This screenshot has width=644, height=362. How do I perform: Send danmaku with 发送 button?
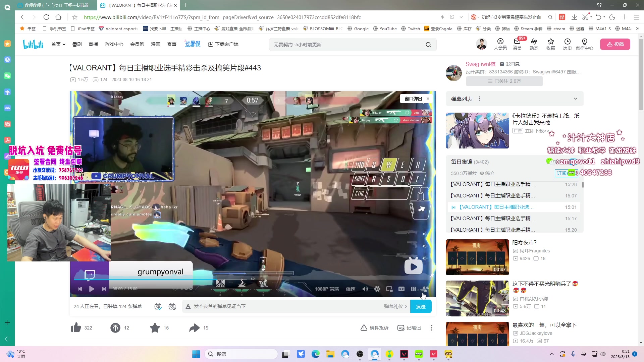pyautogui.click(x=421, y=306)
